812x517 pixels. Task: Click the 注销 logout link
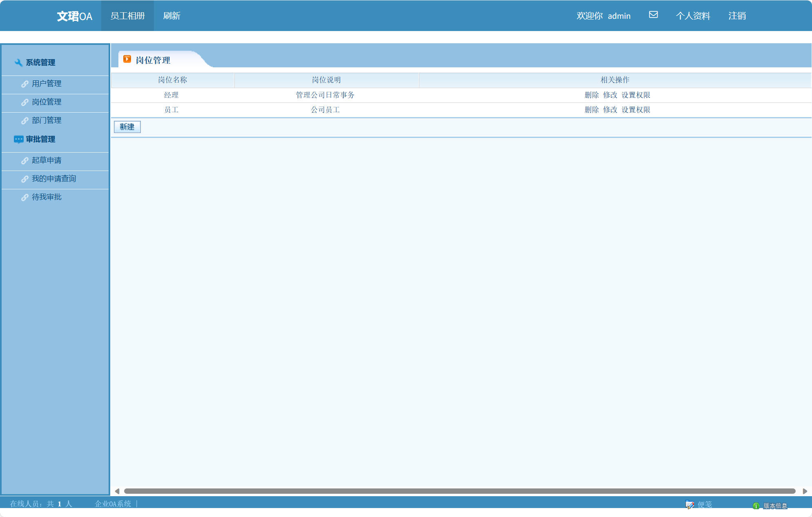[x=737, y=16]
